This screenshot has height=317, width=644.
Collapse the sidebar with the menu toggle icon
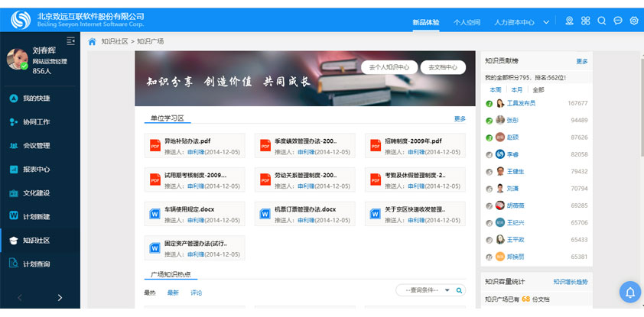point(70,40)
